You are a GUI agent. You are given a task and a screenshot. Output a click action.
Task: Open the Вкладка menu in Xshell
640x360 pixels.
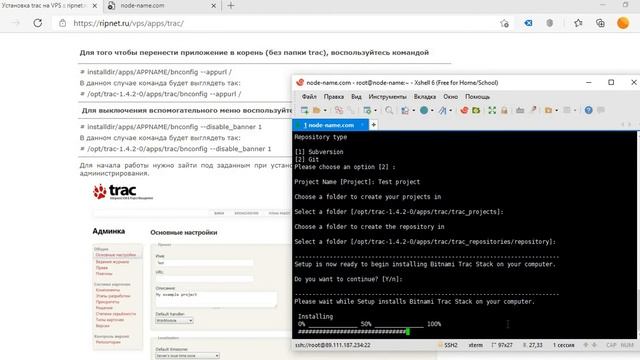pyautogui.click(x=425, y=97)
